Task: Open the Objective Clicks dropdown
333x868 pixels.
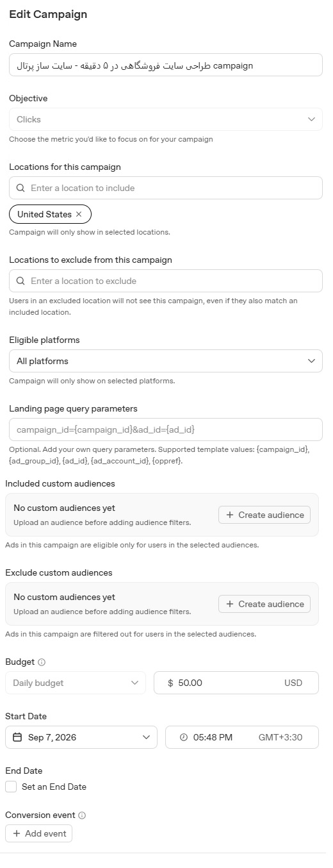Action: 166,119
